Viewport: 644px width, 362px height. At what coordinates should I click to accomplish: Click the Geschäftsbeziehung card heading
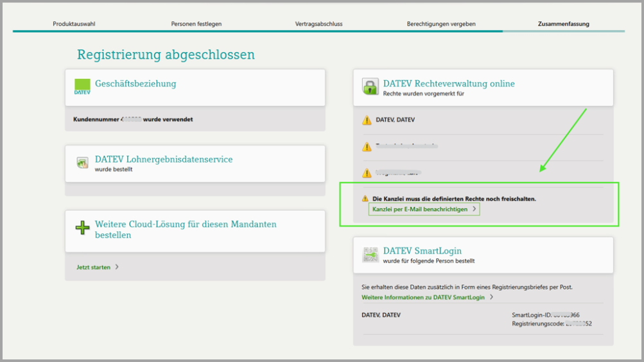[135, 83]
